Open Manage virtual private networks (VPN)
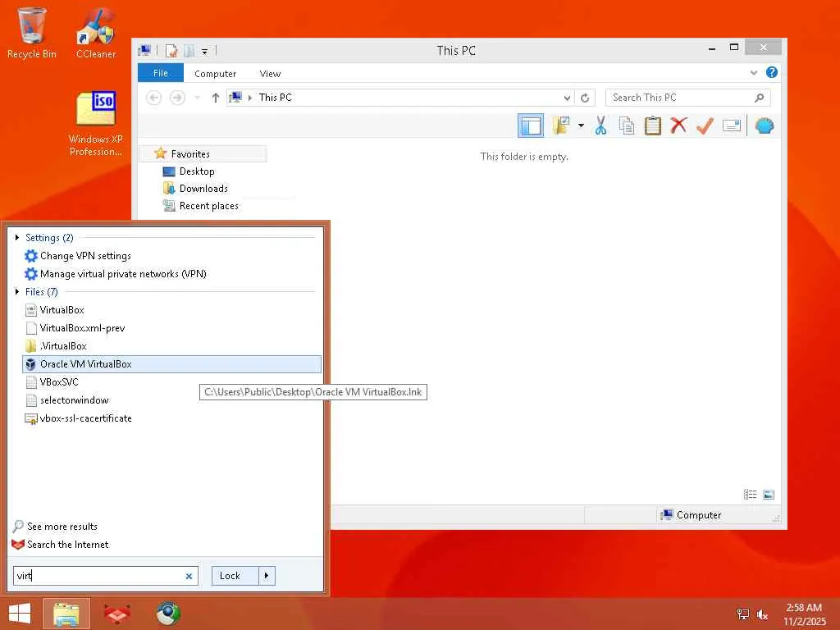 123,274
